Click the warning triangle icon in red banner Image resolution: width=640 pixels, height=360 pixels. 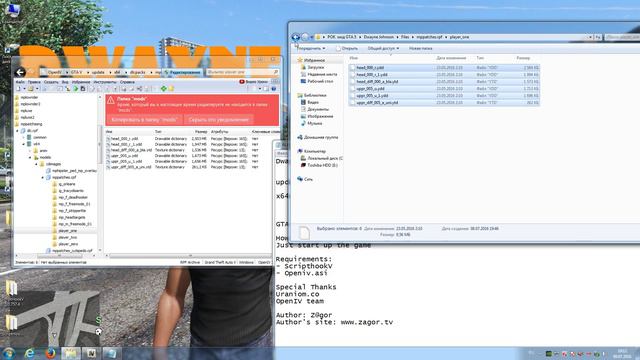pos(110,100)
